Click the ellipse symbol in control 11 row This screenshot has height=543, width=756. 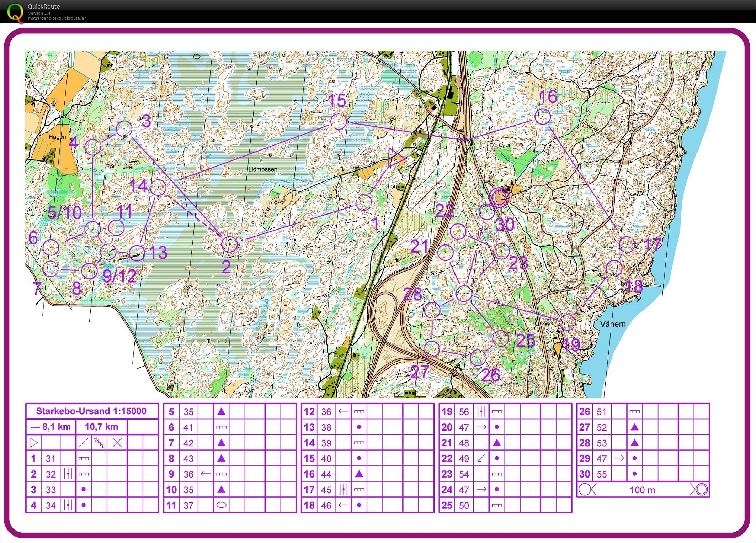point(221,505)
